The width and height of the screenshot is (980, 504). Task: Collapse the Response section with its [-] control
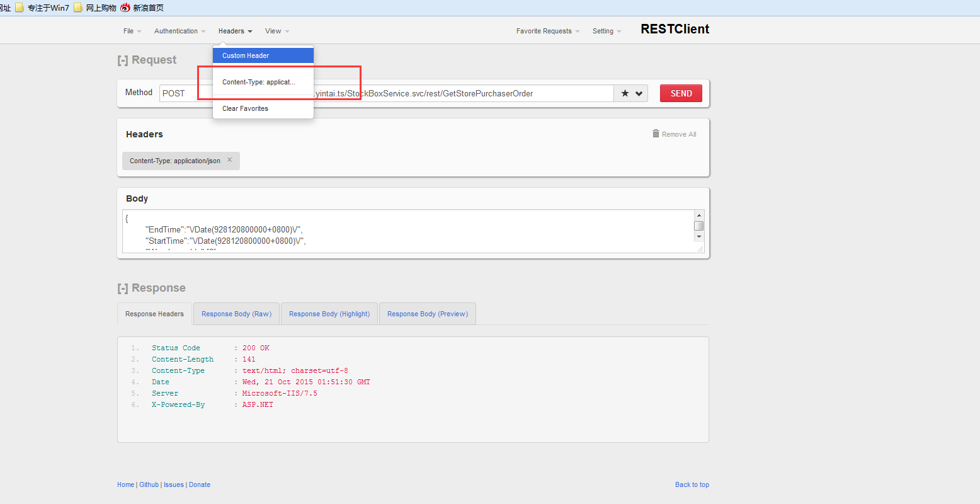click(122, 288)
